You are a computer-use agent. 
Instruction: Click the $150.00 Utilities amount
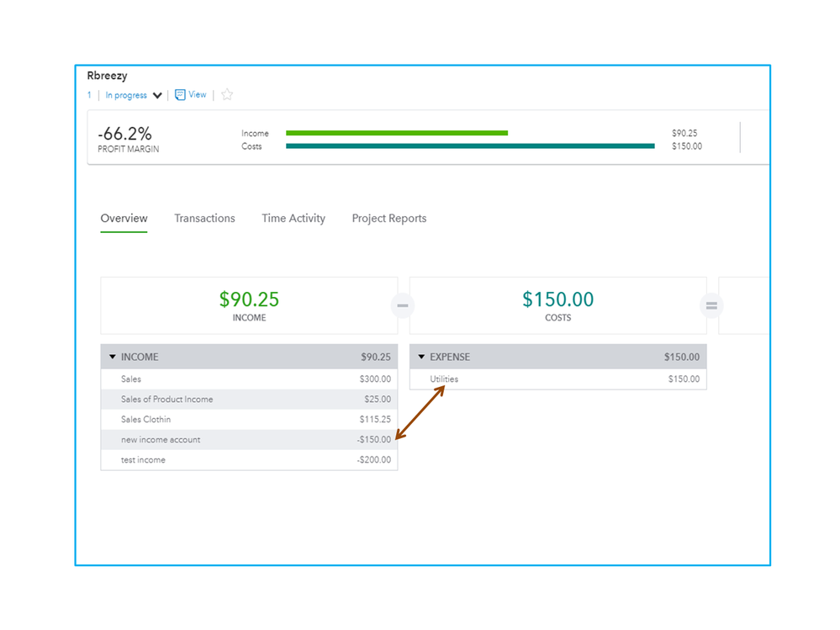pyautogui.click(x=684, y=379)
